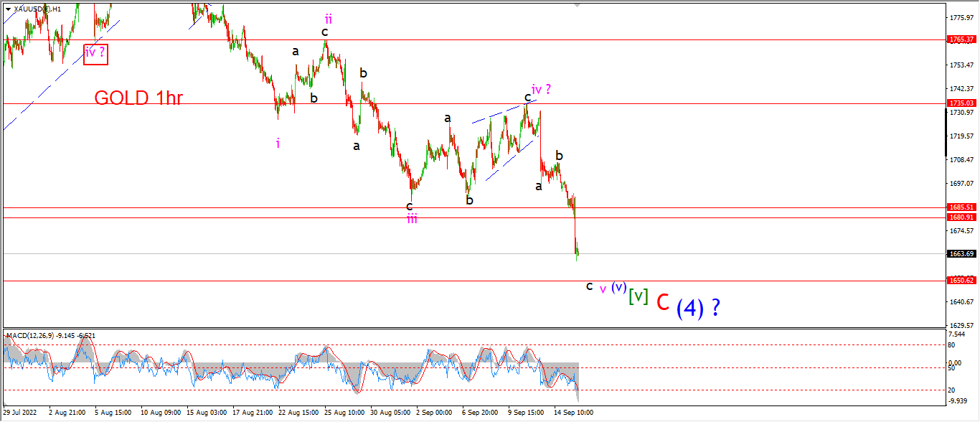The height and width of the screenshot is (422, 980).
Task: Select the current price 1663.69 tag
Action: click(x=960, y=253)
